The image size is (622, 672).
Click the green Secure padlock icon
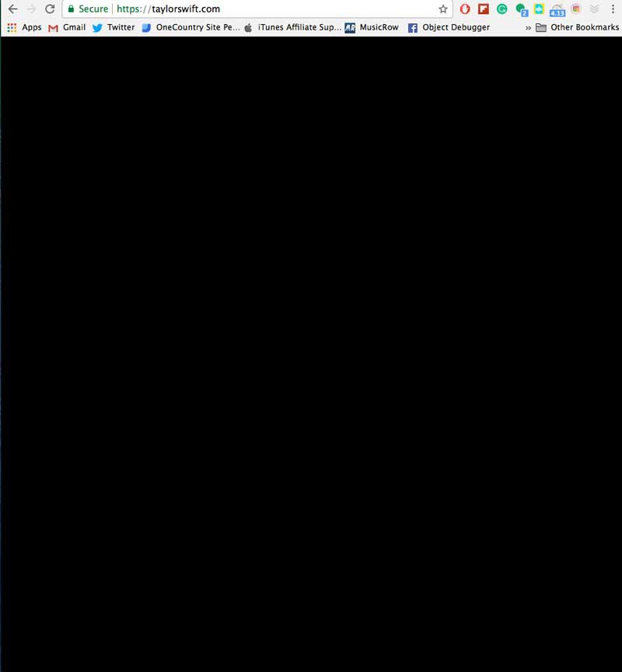[x=71, y=9]
